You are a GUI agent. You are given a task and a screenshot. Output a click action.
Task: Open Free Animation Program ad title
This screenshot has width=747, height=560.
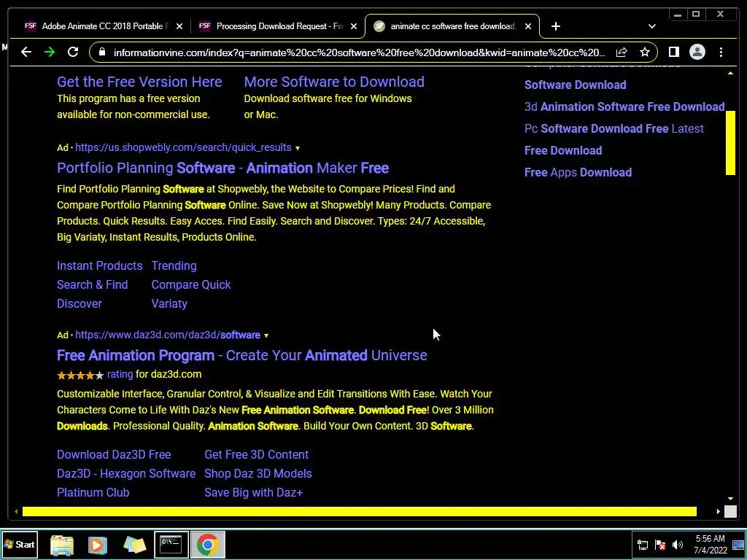[241, 355]
